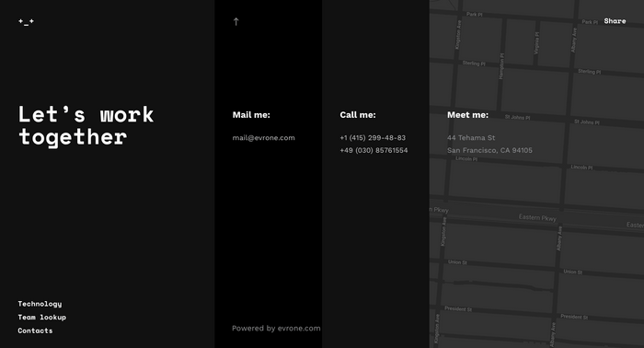Call the +1 (415) 299-48-83 number
Viewport: 644px width, 348px height.
(x=373, y=138)
